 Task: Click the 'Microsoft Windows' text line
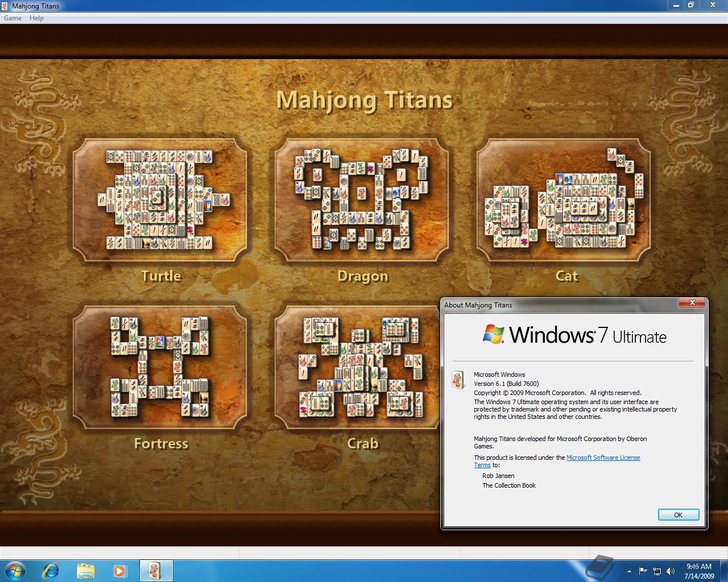point(499,375)
